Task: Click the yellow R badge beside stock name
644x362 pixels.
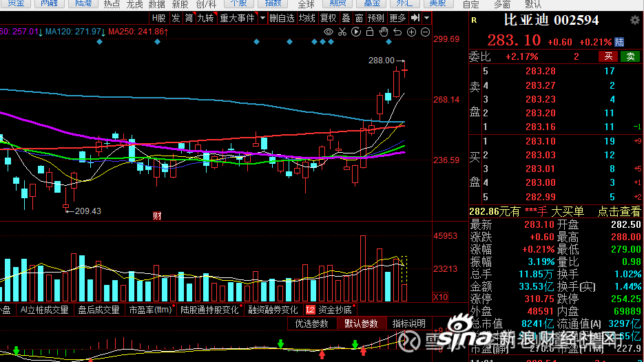Action: (475, 20)
